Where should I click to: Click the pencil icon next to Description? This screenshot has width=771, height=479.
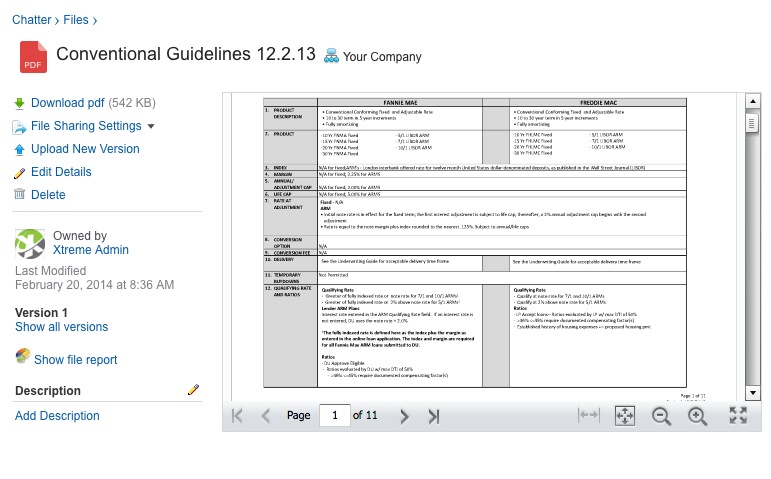tap(193, 390)
